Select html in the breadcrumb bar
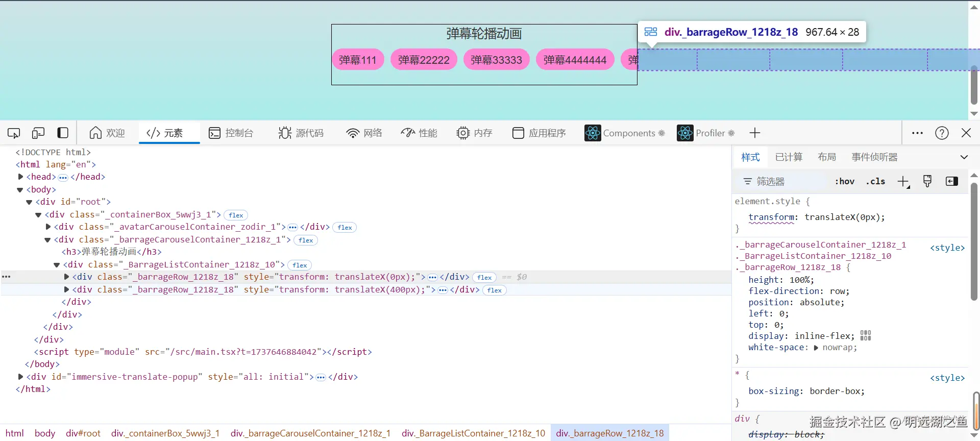The width and height of the screenshot is (980, 441). click(x=15, y=433)
